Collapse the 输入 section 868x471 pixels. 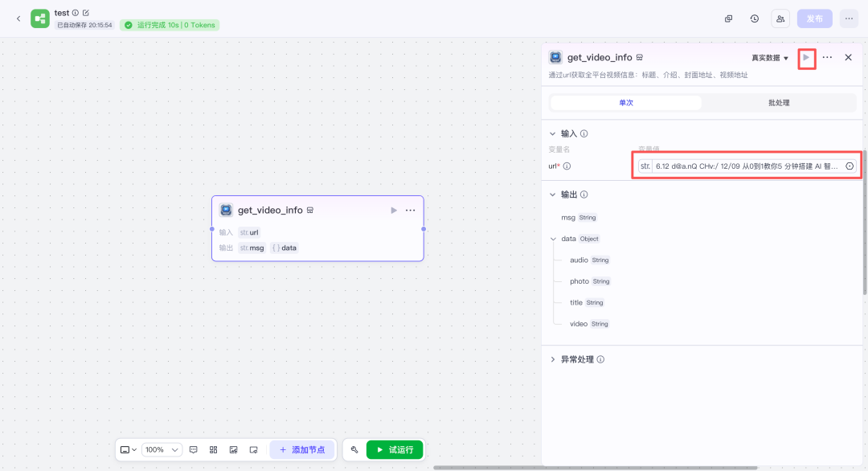553,133
